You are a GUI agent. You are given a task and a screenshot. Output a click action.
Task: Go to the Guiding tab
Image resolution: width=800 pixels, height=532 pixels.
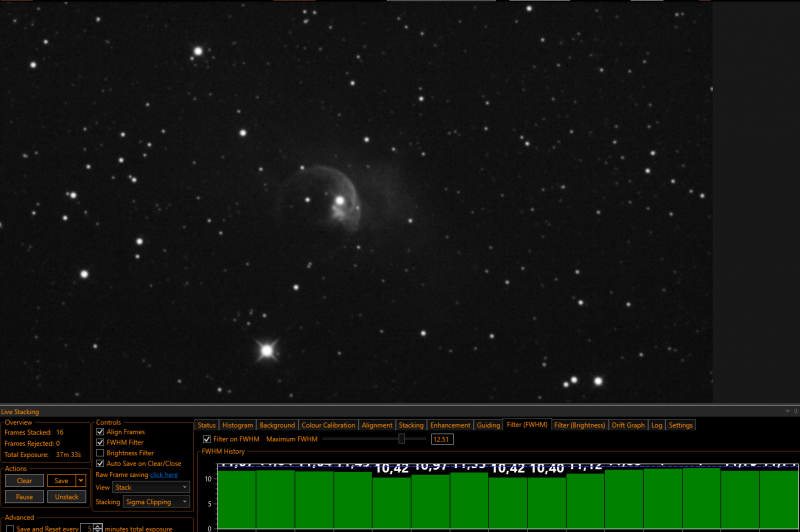coord(488,425)
